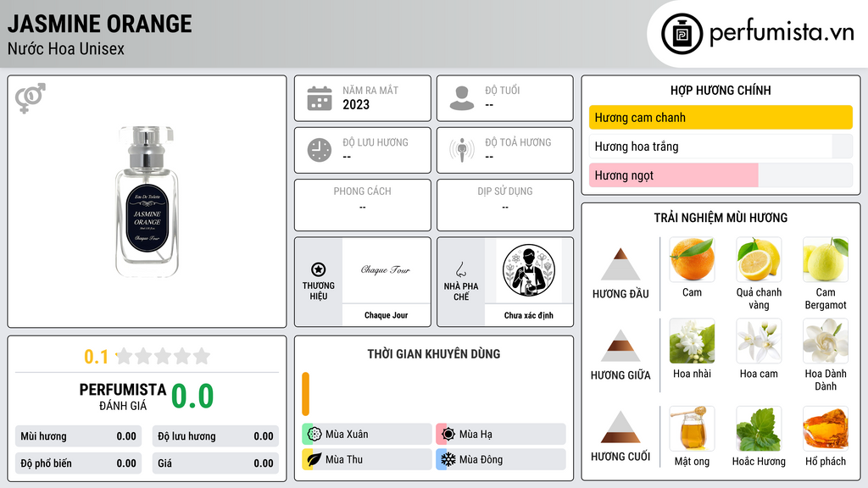This screenshot has height=488, width=868.
Task: Click the green 0.0 Perfumista score
Action: pos(192,396)
